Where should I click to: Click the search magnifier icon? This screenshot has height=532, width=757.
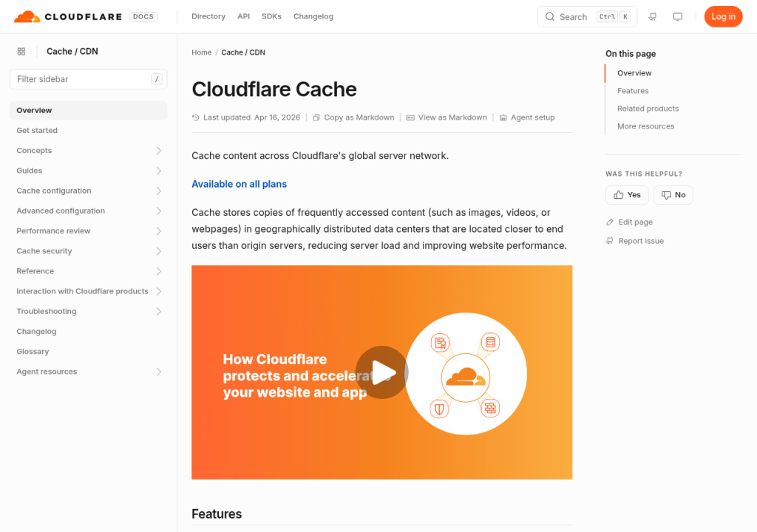coord(549,17)
